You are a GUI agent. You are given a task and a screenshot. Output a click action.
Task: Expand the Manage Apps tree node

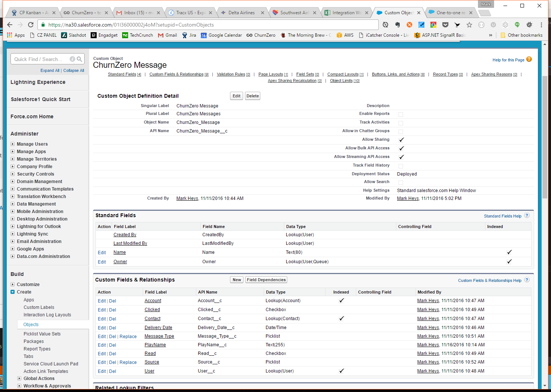(13, 151)
